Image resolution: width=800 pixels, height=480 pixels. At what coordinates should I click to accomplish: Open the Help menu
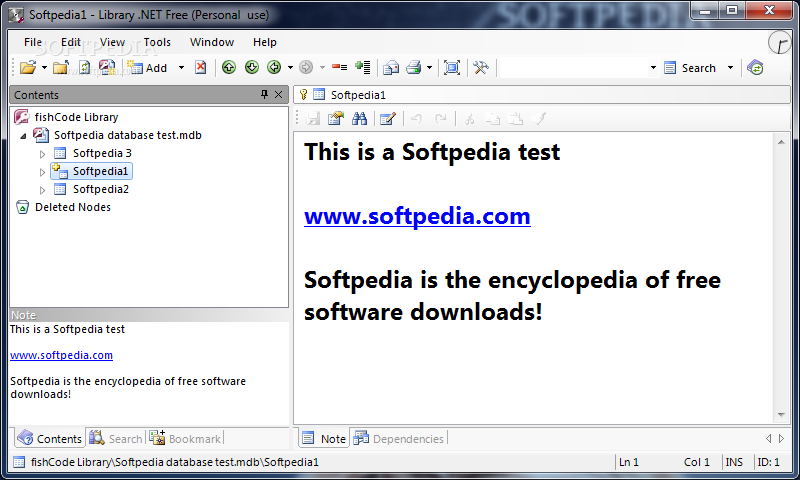264,42
